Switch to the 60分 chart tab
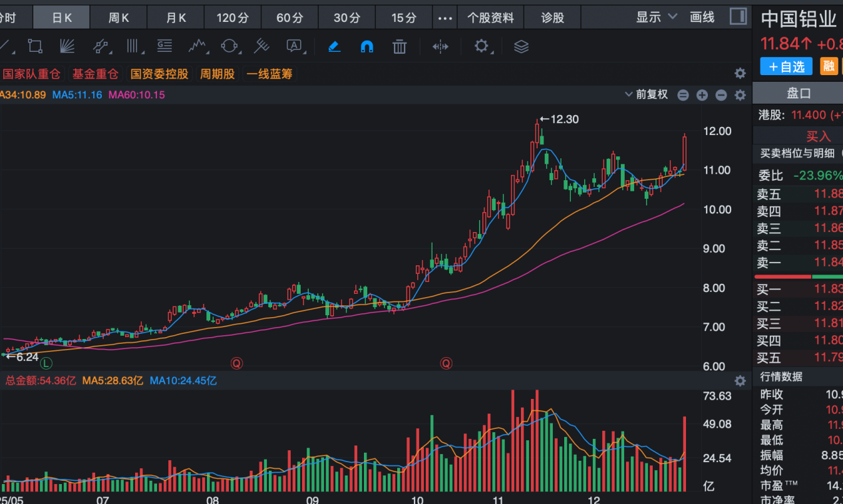The height and width of the screenshot is (504, 843). tap(289, 18)
